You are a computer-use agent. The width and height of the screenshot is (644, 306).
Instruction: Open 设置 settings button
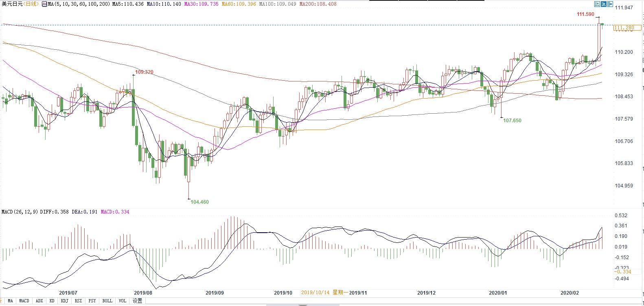click(138, 301)
